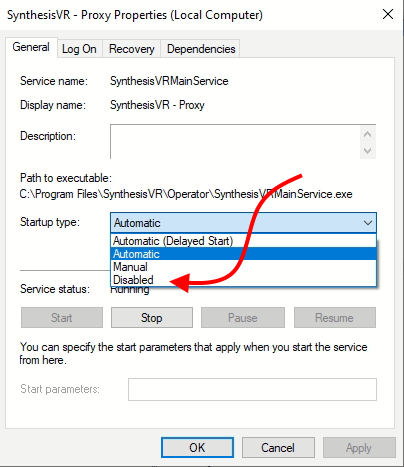Set startup type to Disabled
Screen dimensions: 404x467
click(x=243, y=279)
